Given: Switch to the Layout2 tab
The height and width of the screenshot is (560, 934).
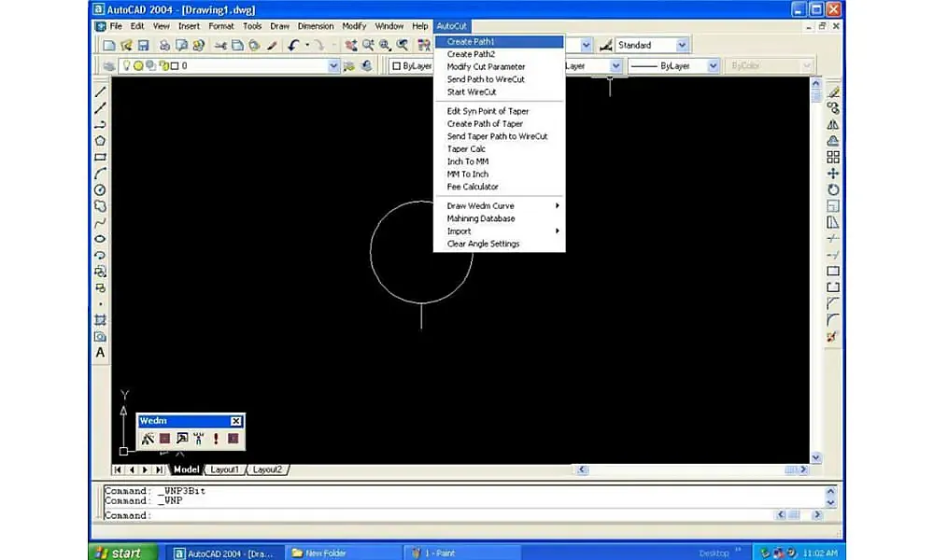Looking at the screenshot, I should click(267, 469).
